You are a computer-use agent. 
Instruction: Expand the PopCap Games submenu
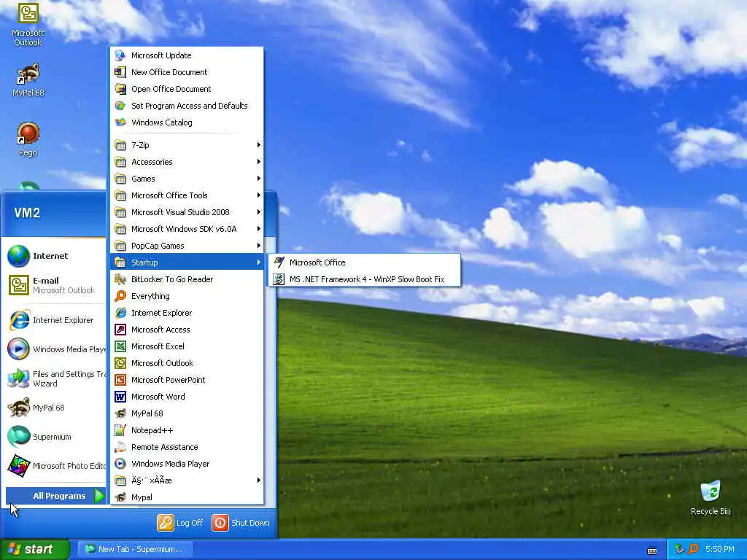(x=187, y=246)
